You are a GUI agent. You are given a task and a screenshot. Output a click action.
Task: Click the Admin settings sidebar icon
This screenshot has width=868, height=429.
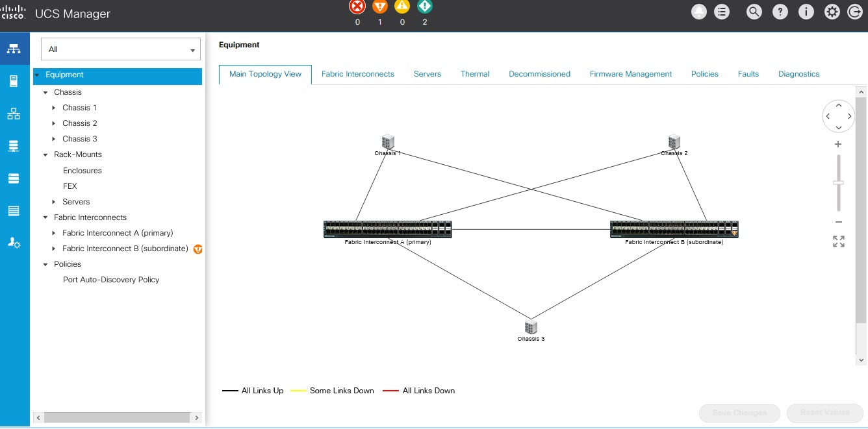click(14, 243)
